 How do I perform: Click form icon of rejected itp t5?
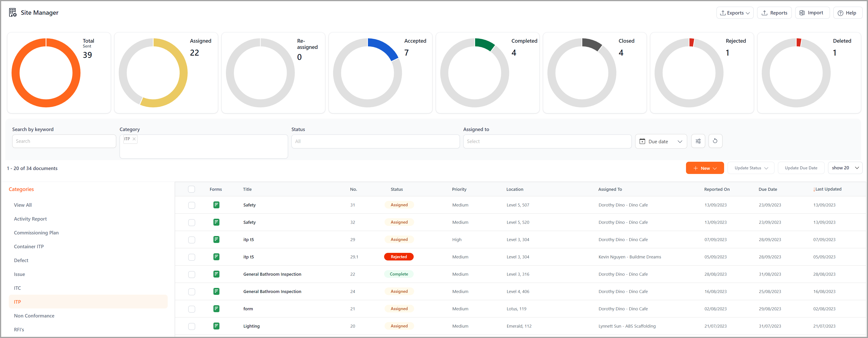pos(216,257)
